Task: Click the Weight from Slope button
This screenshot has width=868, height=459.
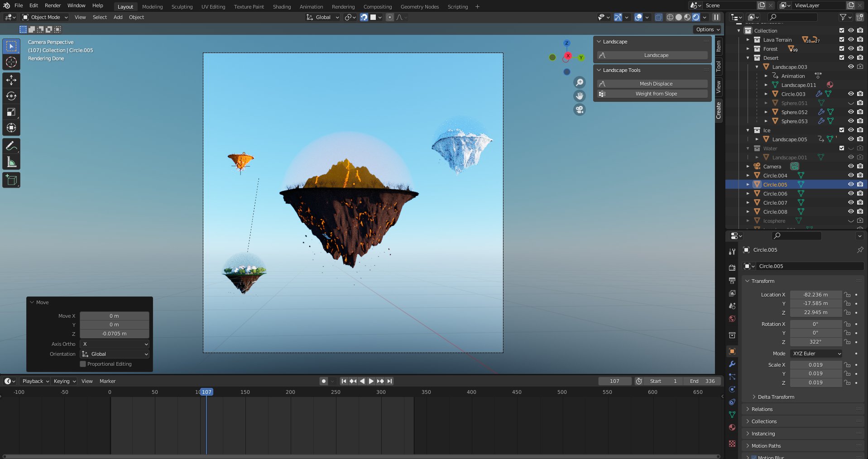Action: (652, 94)
